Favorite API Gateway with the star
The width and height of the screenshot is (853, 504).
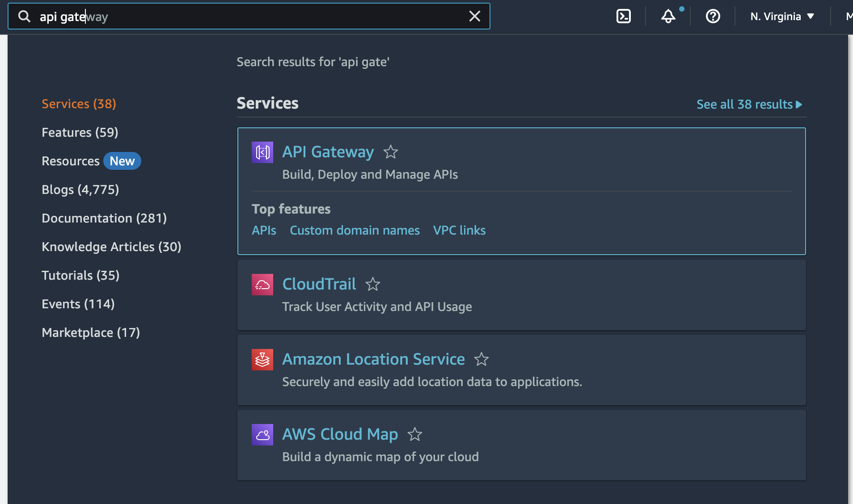[x=390, y=152]
